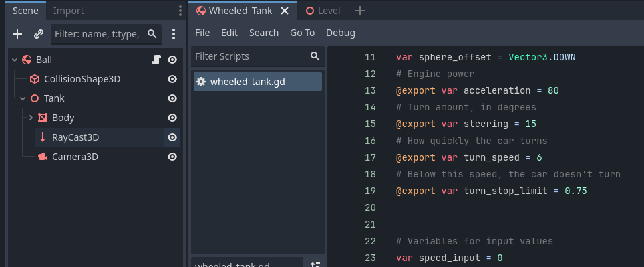This screenshot has width=644, height=267.
Task: Click the gear icon of wheeled_tank.gd
Action: pyautogui.click(x=201, y=82)
